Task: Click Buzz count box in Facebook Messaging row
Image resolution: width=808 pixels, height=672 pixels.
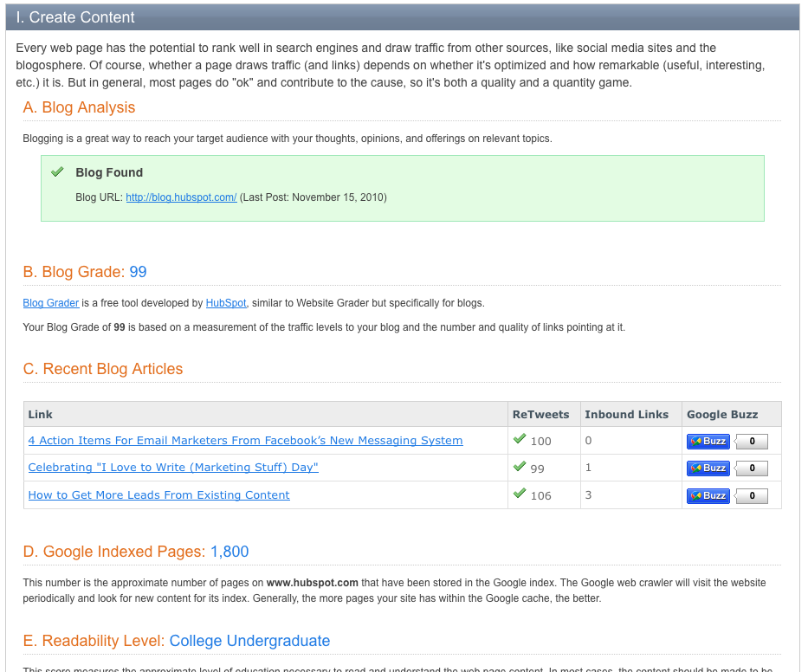Action: tap(752, 441)
